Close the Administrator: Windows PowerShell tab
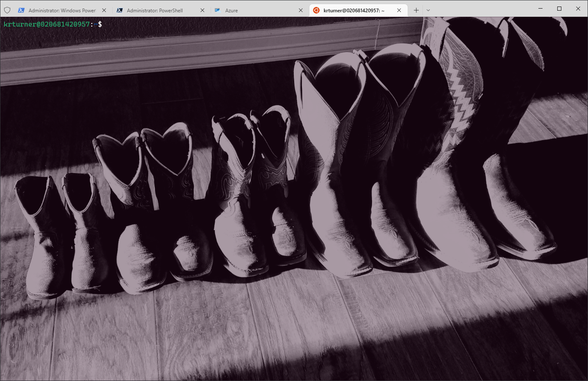 104,10
